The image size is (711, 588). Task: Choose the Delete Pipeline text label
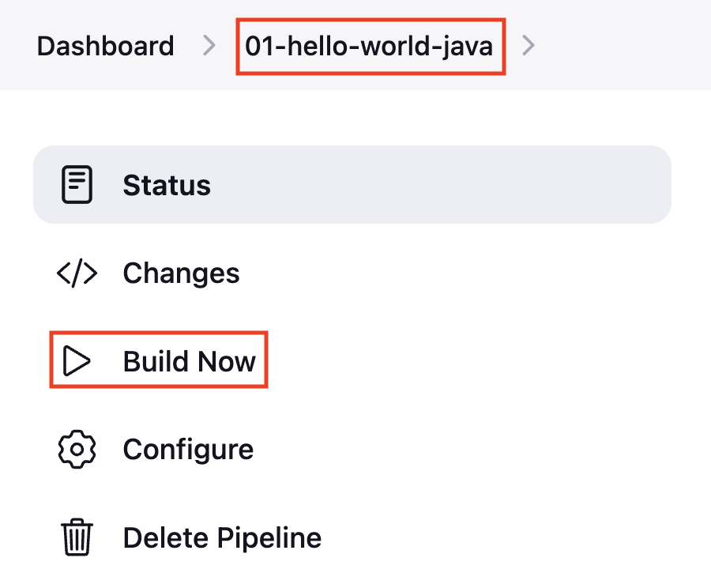(222, 538)
